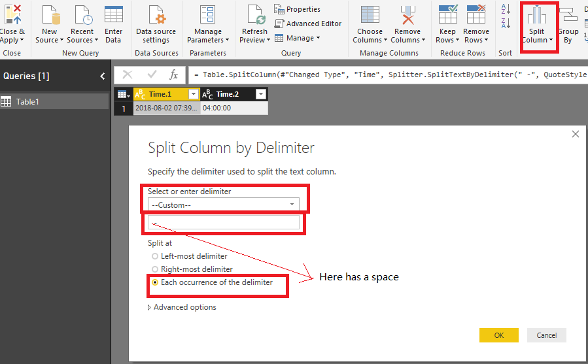Confirm the formula bar entry
Screen dimensions: 588x364
152,74
